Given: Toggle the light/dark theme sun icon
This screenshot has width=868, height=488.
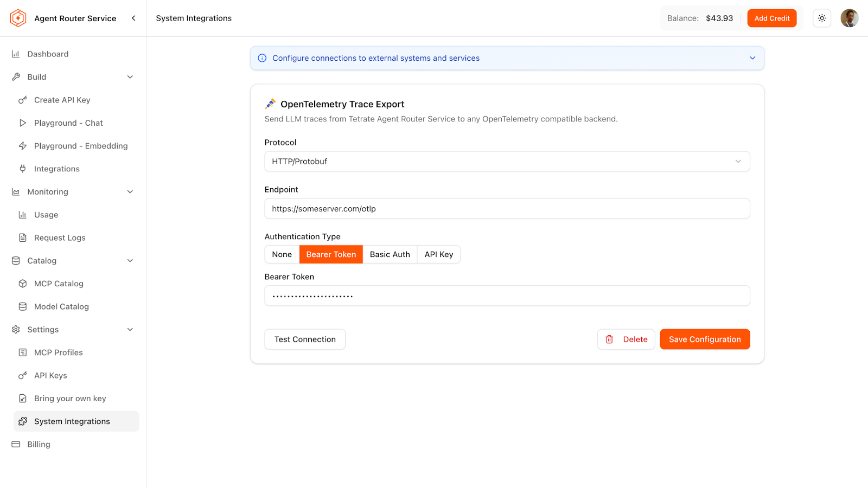Looking at the screenshot, I should 822,18.
